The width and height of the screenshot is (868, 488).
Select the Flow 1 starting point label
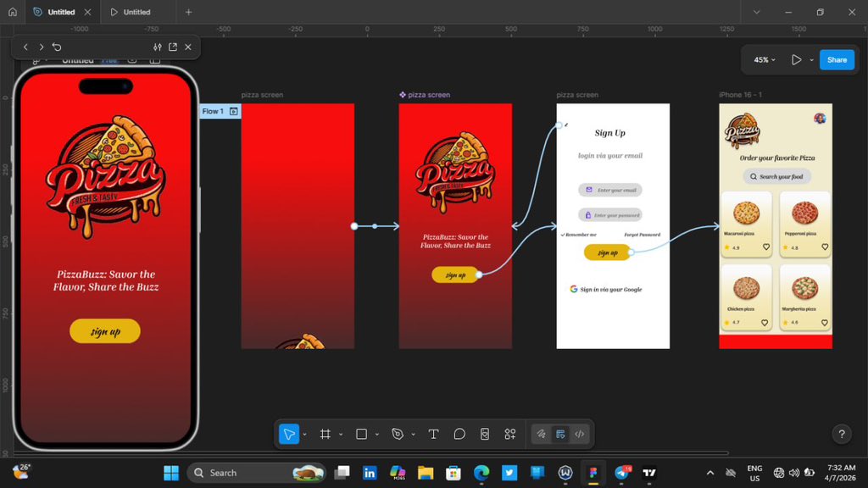(213, 111)
